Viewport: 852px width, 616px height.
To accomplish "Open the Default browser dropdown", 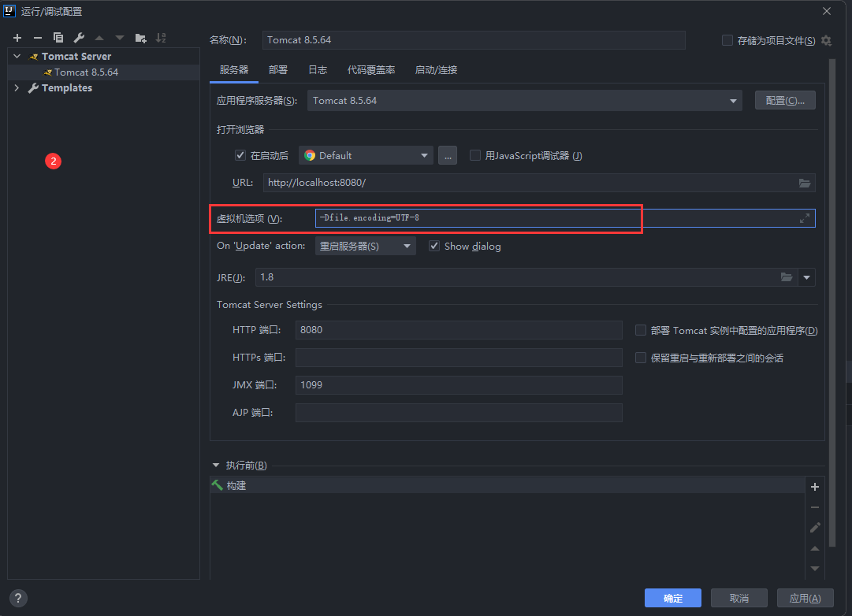I will pos(366,156).
